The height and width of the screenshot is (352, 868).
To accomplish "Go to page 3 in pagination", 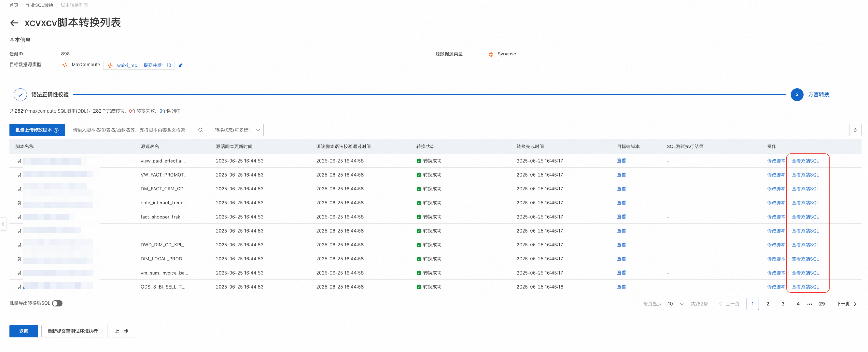I will pyautogui.click(x=783, y=304).
